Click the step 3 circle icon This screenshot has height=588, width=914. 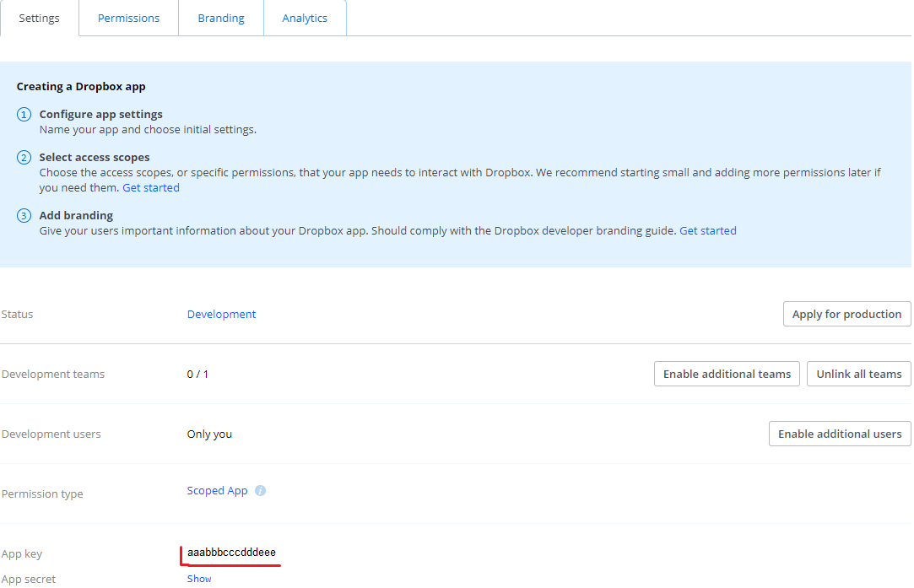click(24, 216)
